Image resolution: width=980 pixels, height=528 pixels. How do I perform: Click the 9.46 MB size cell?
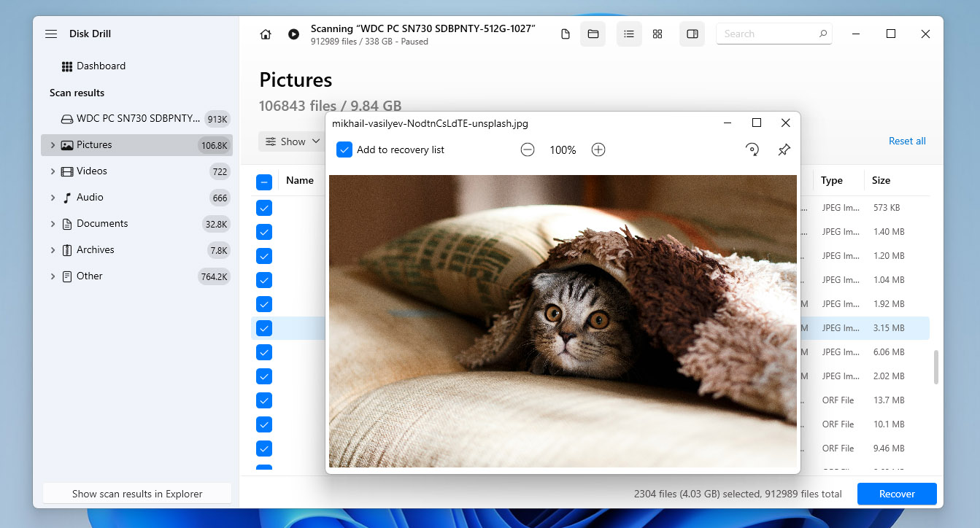coord(889,449)
